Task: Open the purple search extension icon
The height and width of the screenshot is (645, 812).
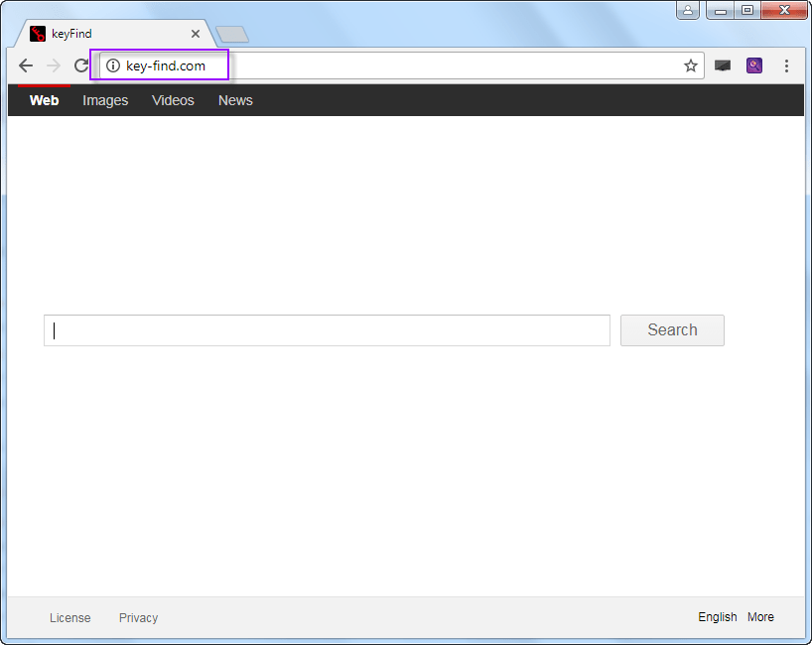Action: (x=754, y=65)
